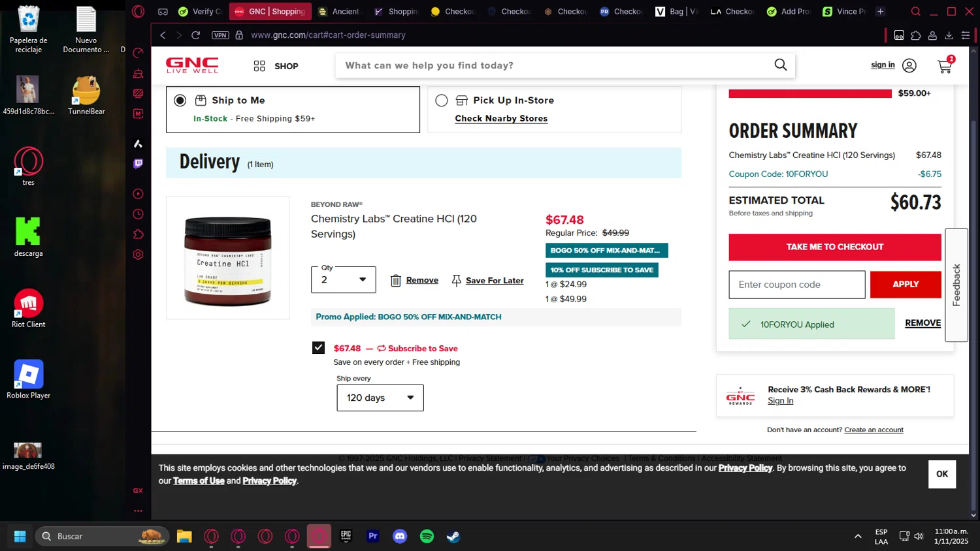Open Discord from the taskbar
The image size is (980, 551).
pyautogui.click(x=400, y=536)
